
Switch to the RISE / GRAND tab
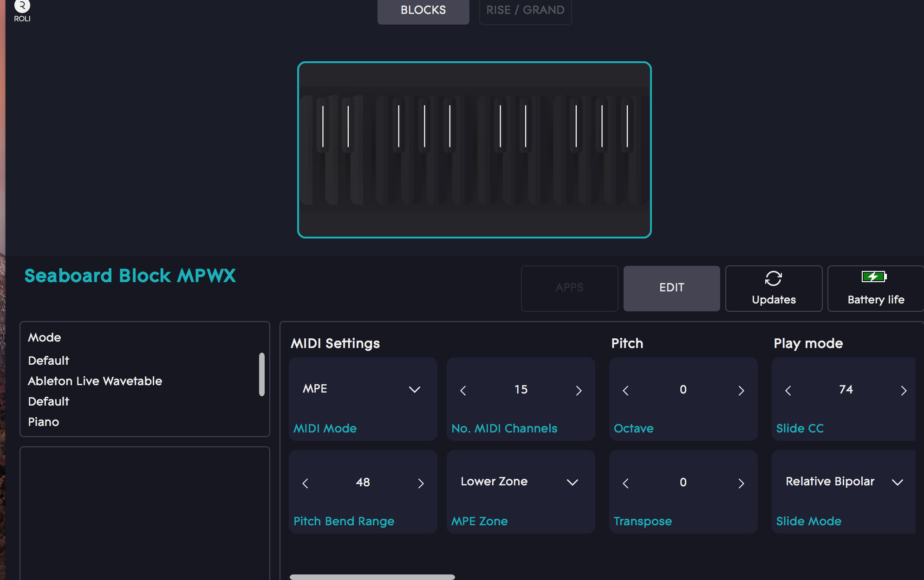coord(525,10)
